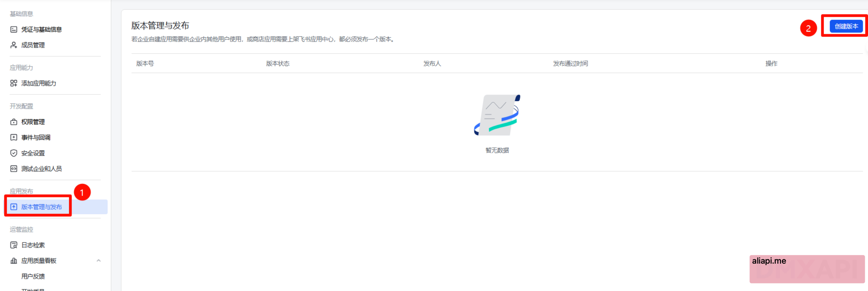
Task: Click the 运营监控 section label
Action: click(x=22, y=230)
